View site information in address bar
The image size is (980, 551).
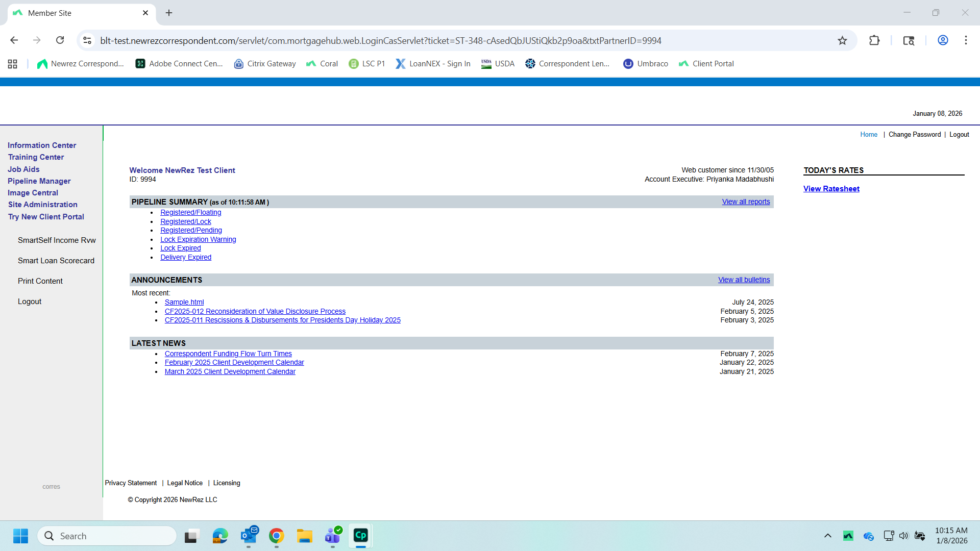click(x=87, y=40)
